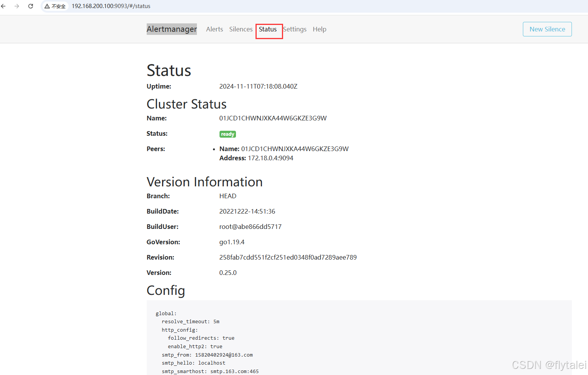This screenshot has height=375, width=588.
Task: Click the Peers label
Action: click(x=156, y=149)
